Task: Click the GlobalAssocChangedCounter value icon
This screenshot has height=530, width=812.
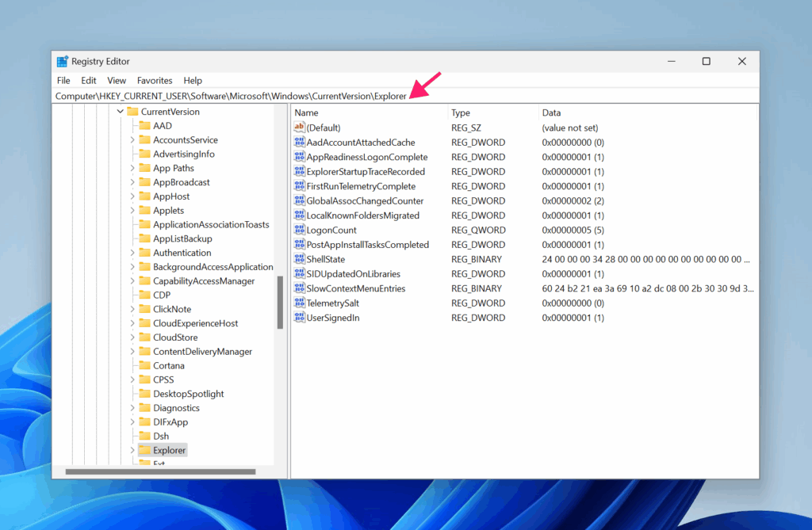Action: click(299, 200)
